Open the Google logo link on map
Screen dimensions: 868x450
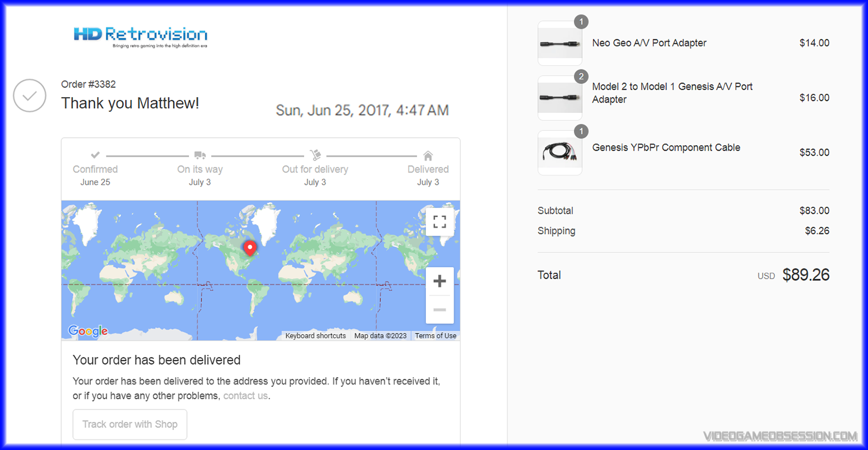[x=88, y=331]
